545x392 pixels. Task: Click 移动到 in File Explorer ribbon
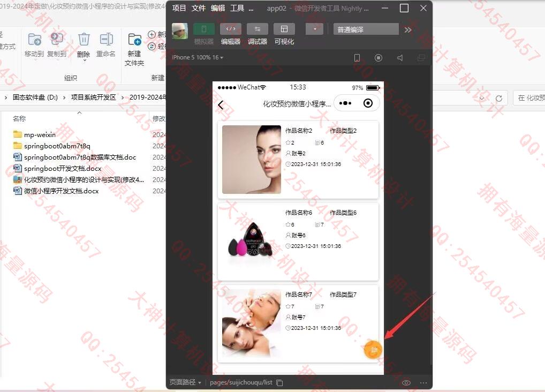(34, 45)
